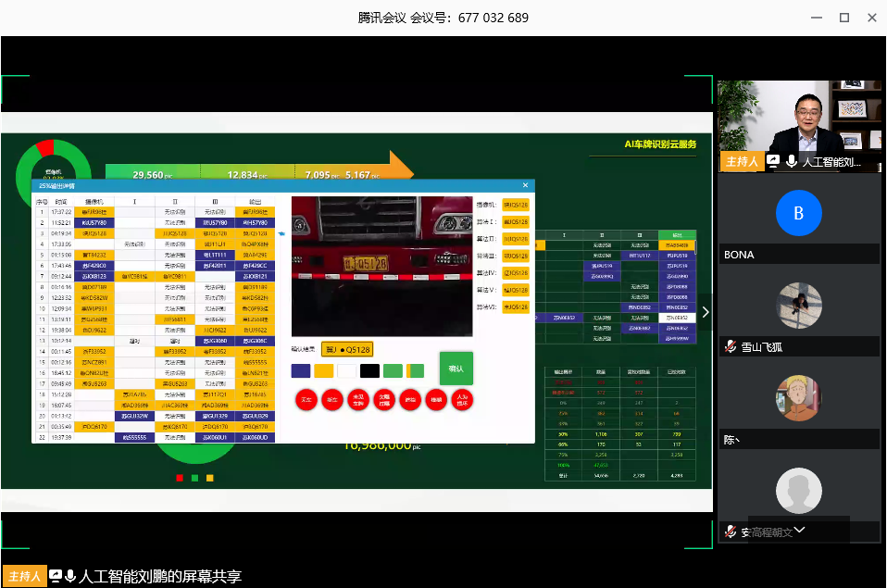The height and width of the screenshot is (588, 887).
Task: Select the yellow plate color swatch
Action: click(323, 371)
